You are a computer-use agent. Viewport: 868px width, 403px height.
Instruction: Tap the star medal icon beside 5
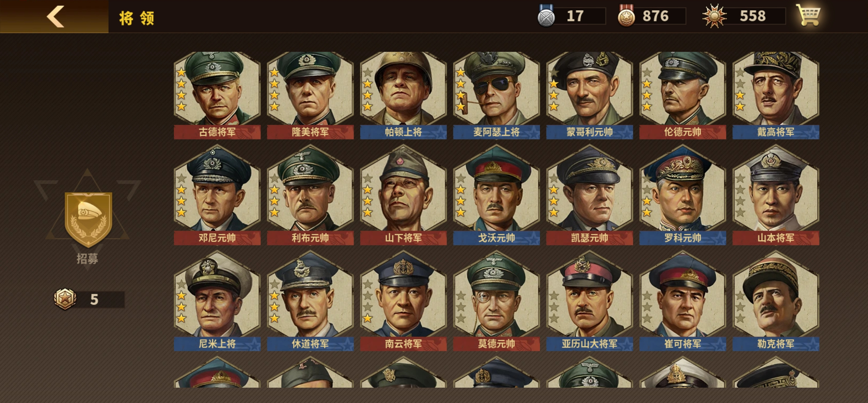(x=65, y=299)
